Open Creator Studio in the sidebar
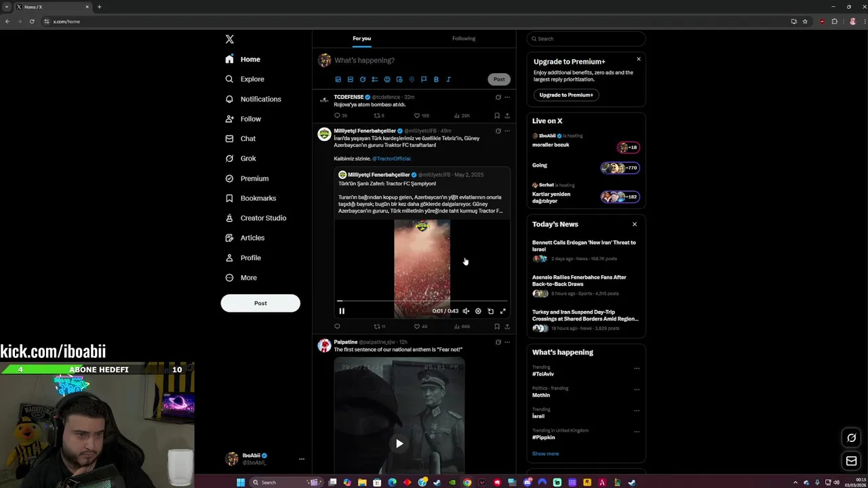The image size is (868, 488). (x=256, y=218)
